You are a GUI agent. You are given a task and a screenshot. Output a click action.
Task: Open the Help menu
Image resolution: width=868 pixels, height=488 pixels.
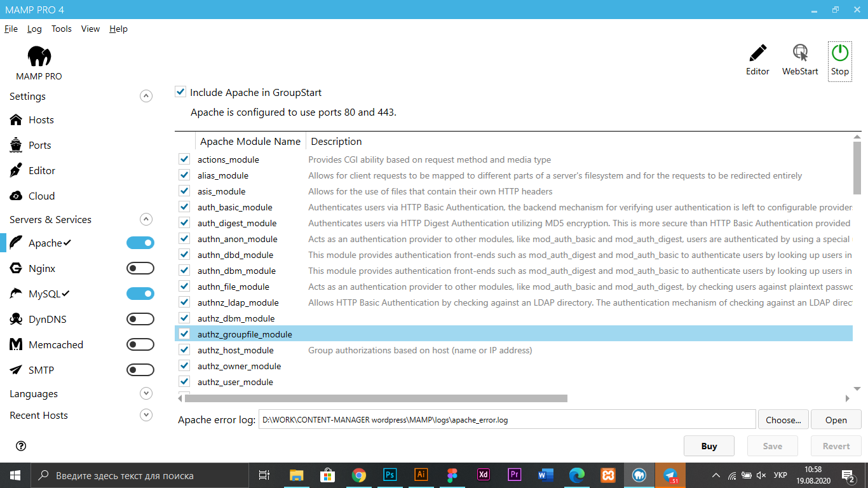118,29
